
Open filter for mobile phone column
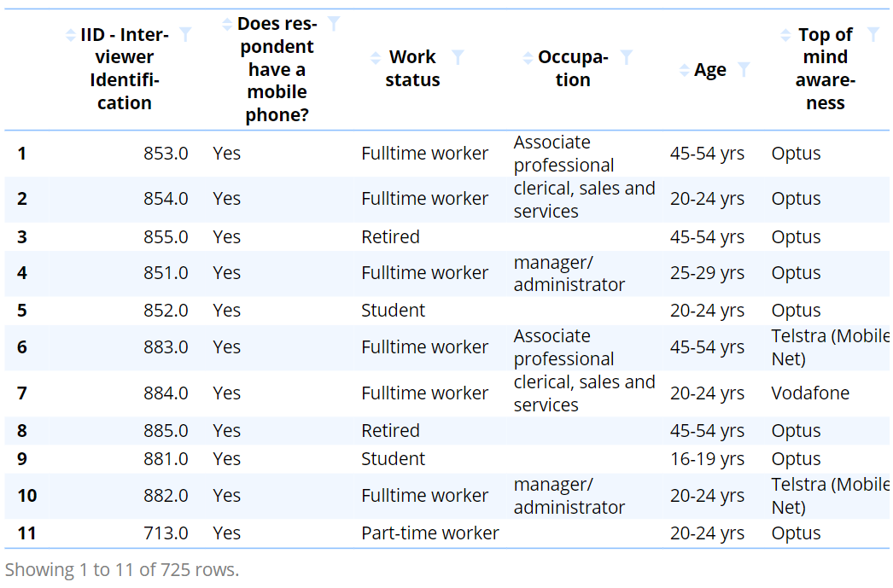point(334,24)
